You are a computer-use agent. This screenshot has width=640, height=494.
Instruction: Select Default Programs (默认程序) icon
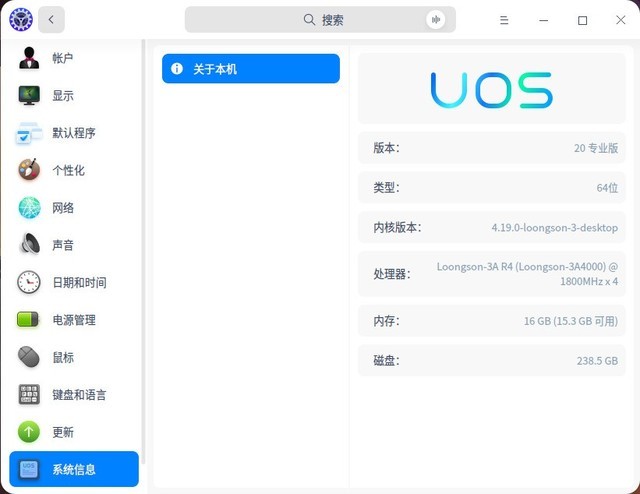[29, 133]
